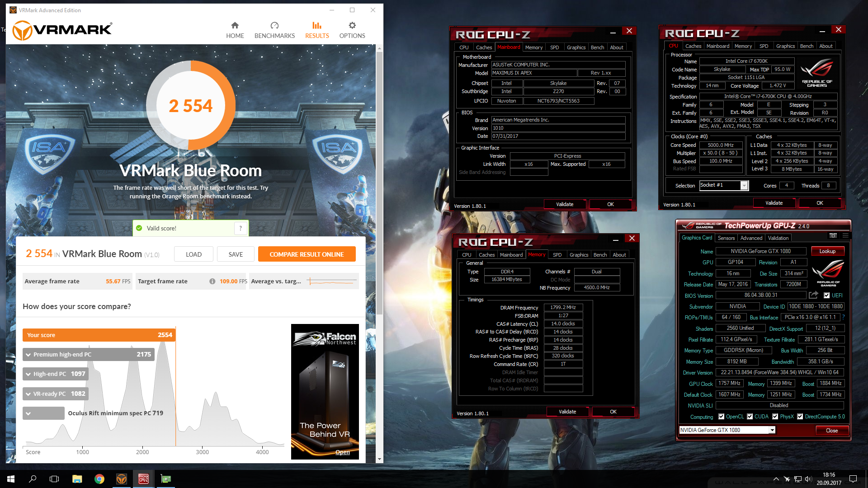Open the GPU-Z hamburger menu icon
Screen dimensions: 868x488
tap(845, 235)
